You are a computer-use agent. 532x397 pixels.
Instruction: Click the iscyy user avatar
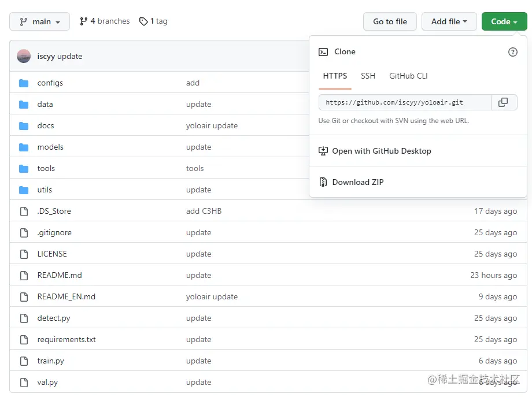[x=24, y=56]
